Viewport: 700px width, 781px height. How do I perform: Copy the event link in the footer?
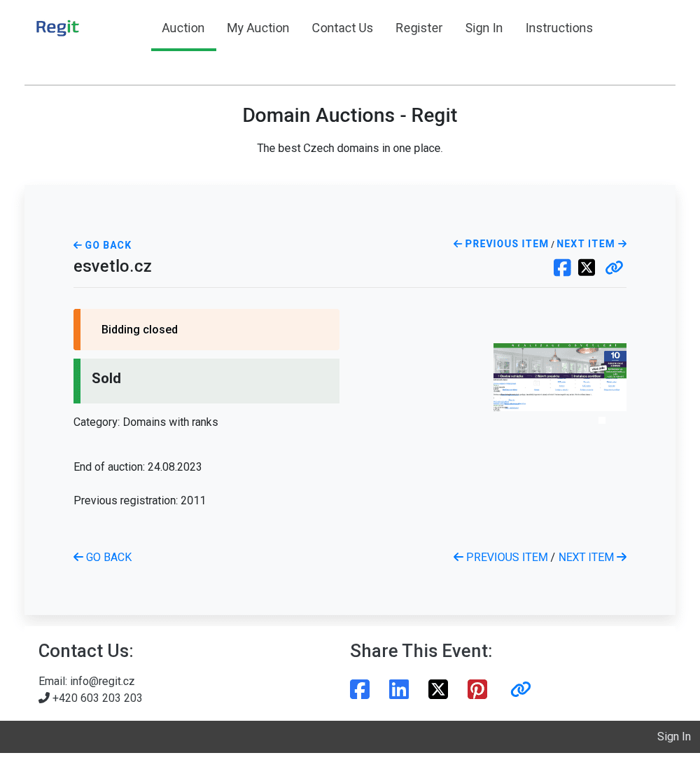[520, 689]
